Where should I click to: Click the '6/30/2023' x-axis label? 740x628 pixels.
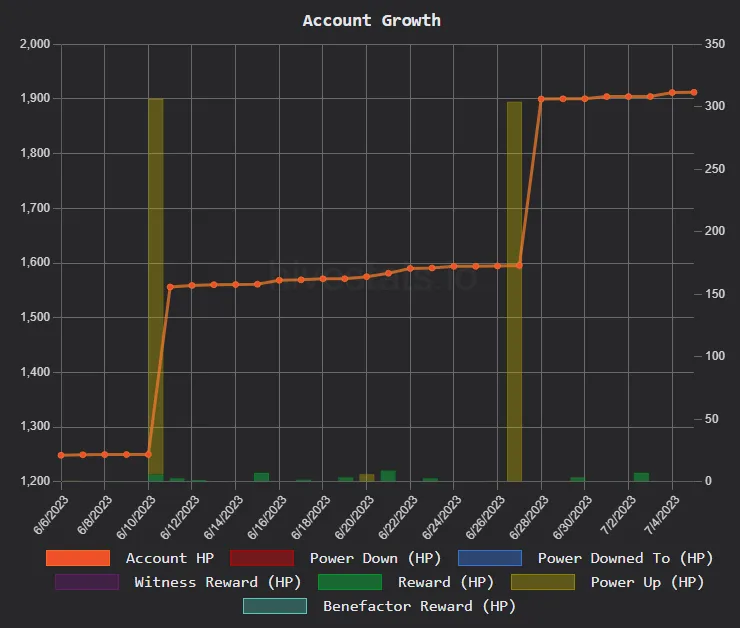(x=572, y=517)
